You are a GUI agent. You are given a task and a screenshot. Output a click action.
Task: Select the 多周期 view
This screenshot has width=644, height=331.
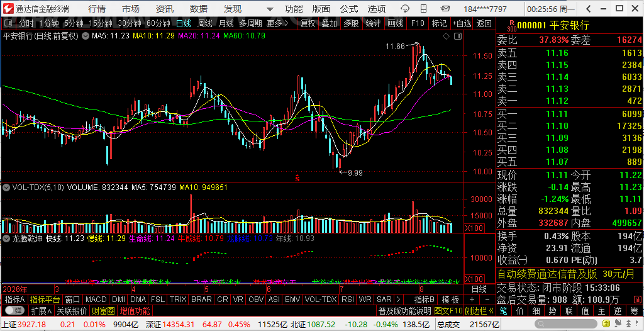(250, 24)
